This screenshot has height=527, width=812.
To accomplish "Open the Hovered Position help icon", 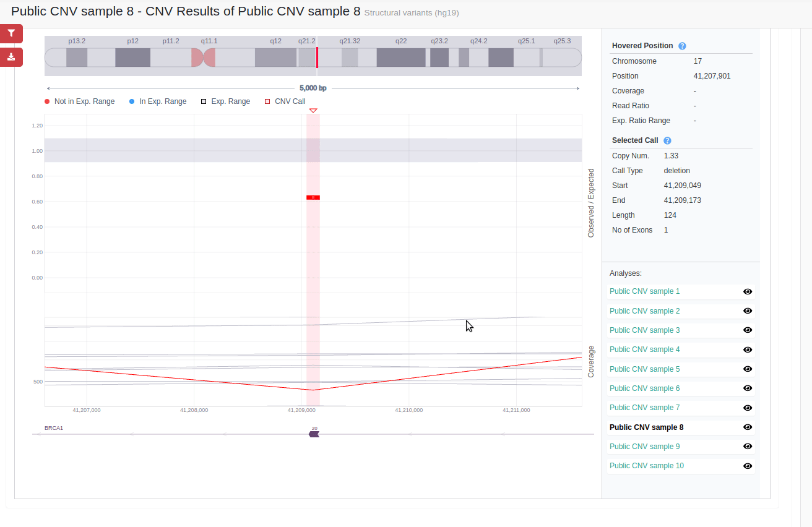I will (x=682, y=46).
